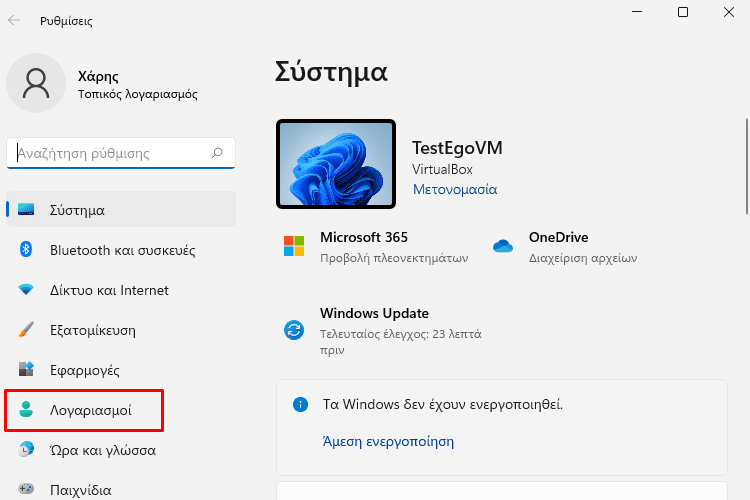Select Εξατομίκευση in the sidebar

(121, 330)
